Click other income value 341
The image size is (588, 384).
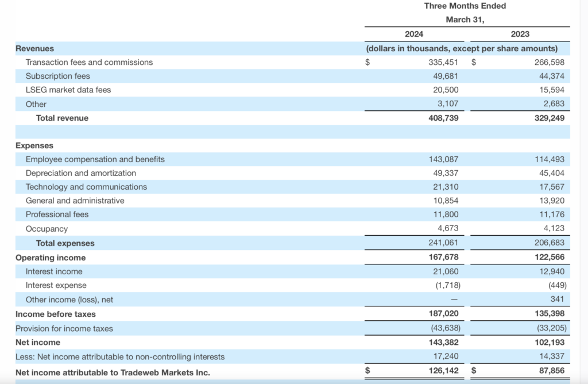(557, 299)
